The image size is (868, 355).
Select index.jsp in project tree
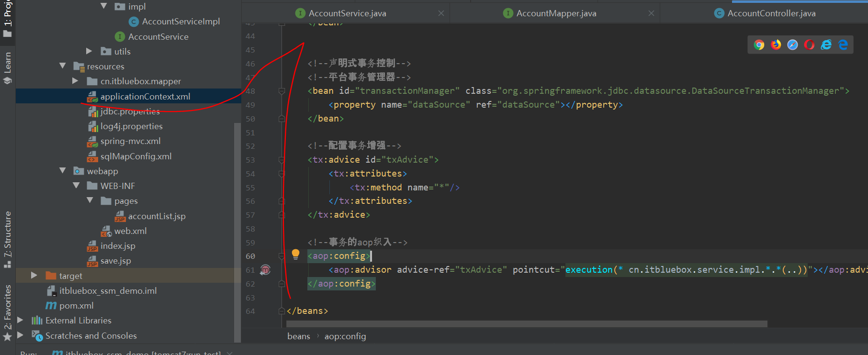[118, 246]
